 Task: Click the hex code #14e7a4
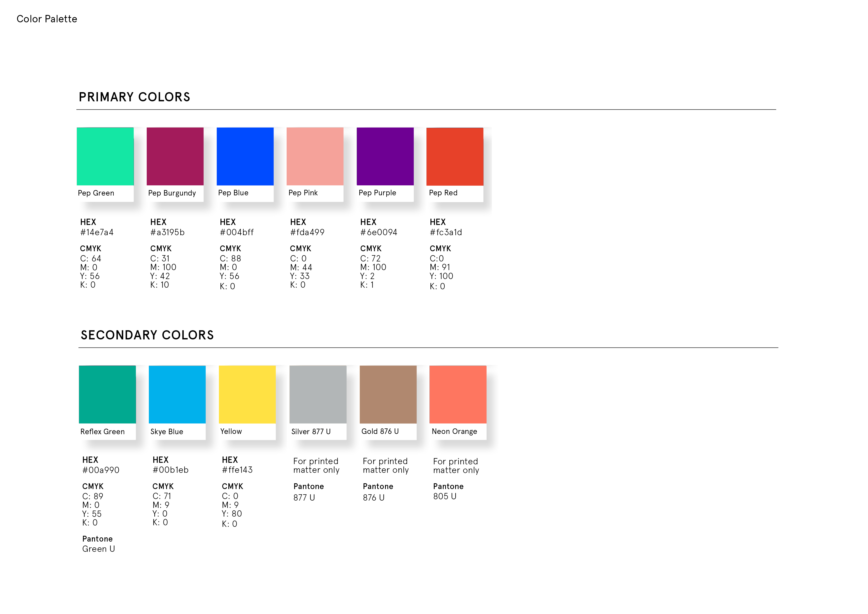[97, 232]
